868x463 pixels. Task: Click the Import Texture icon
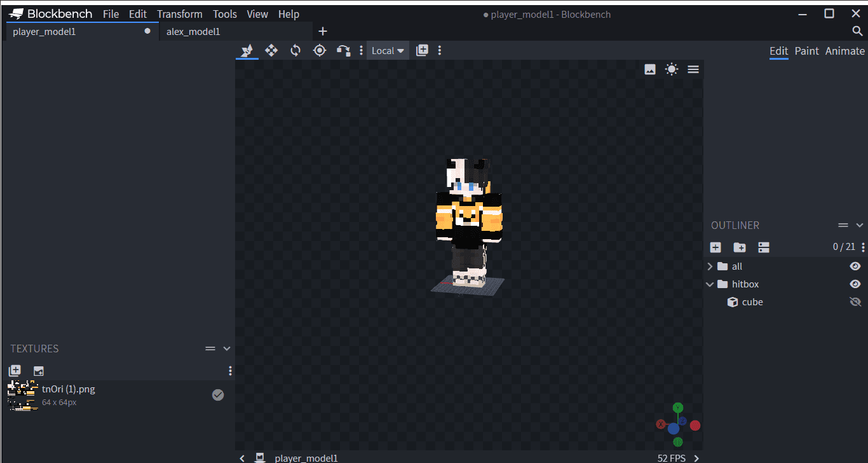[15, 371]
